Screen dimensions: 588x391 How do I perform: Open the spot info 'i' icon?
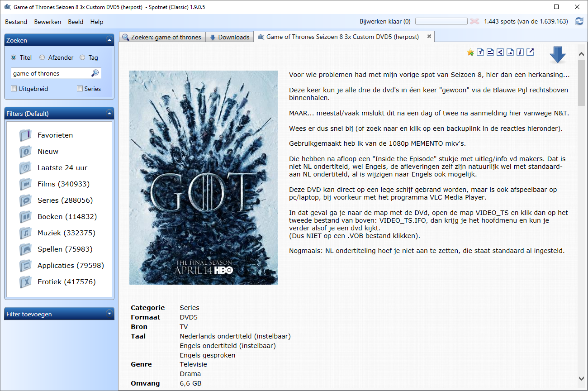click(x=520, y=52)
